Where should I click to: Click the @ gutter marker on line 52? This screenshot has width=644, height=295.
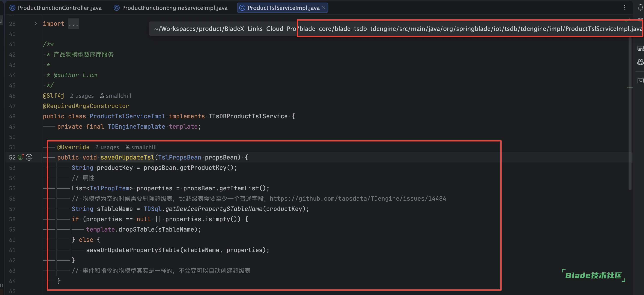pos(29,157)
